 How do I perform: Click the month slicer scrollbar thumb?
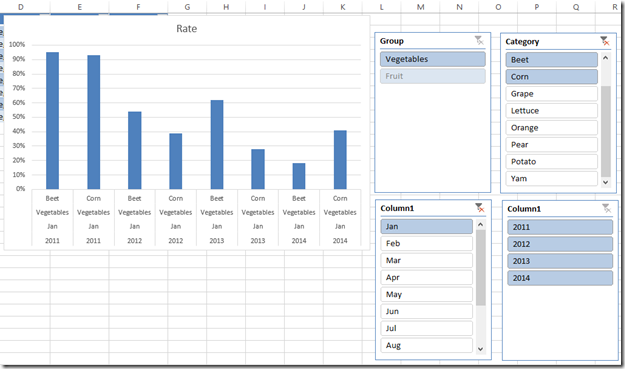click(480, 267)
